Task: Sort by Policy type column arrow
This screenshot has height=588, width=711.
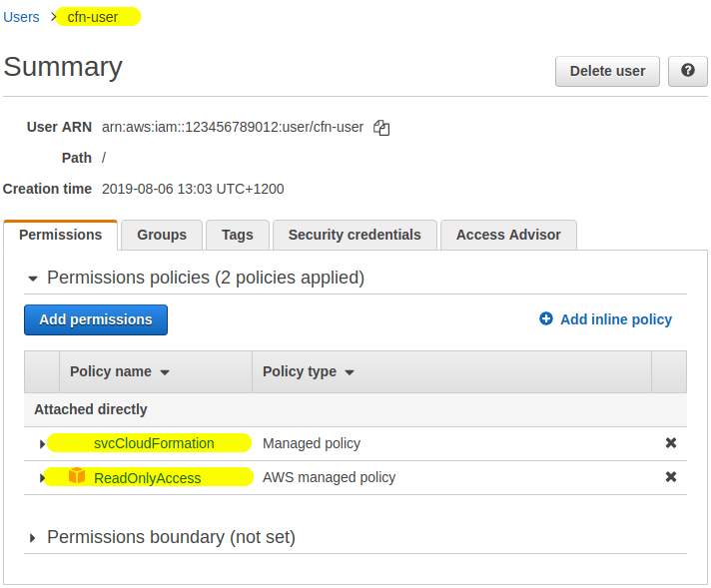Action: tap(350, 372)
